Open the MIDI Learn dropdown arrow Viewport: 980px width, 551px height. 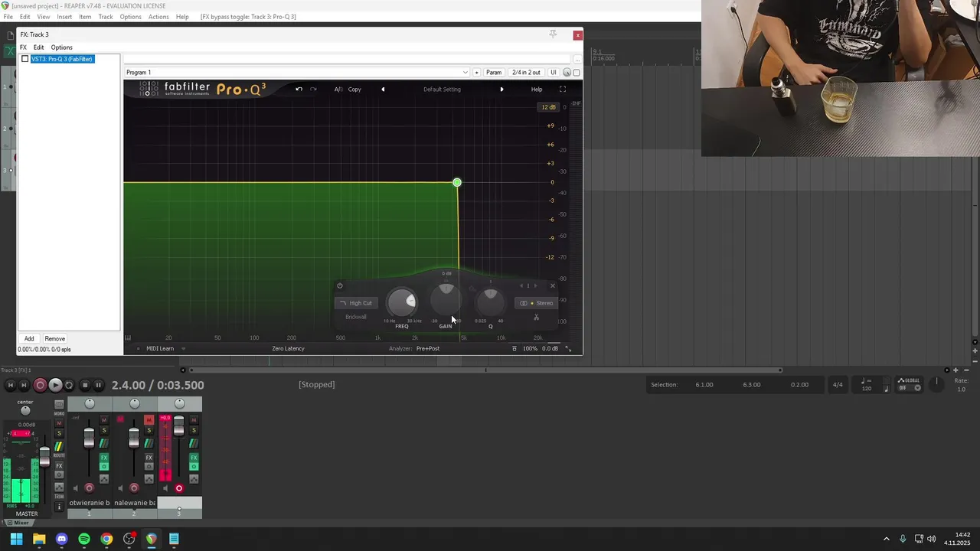pos(184,348)
